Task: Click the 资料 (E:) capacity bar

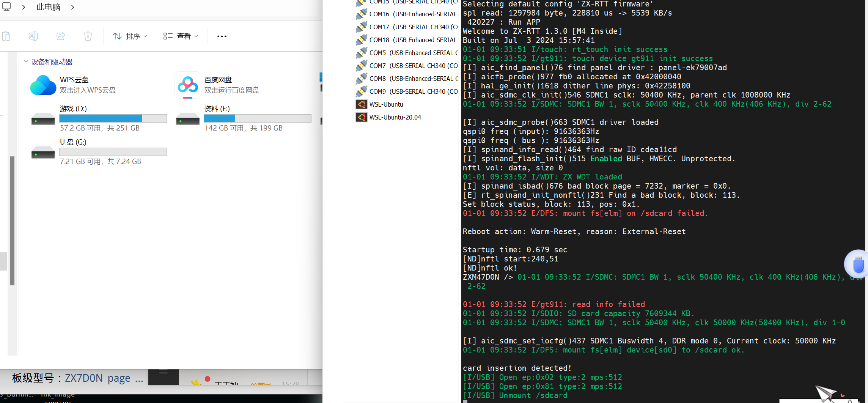Action: point(258,118)
